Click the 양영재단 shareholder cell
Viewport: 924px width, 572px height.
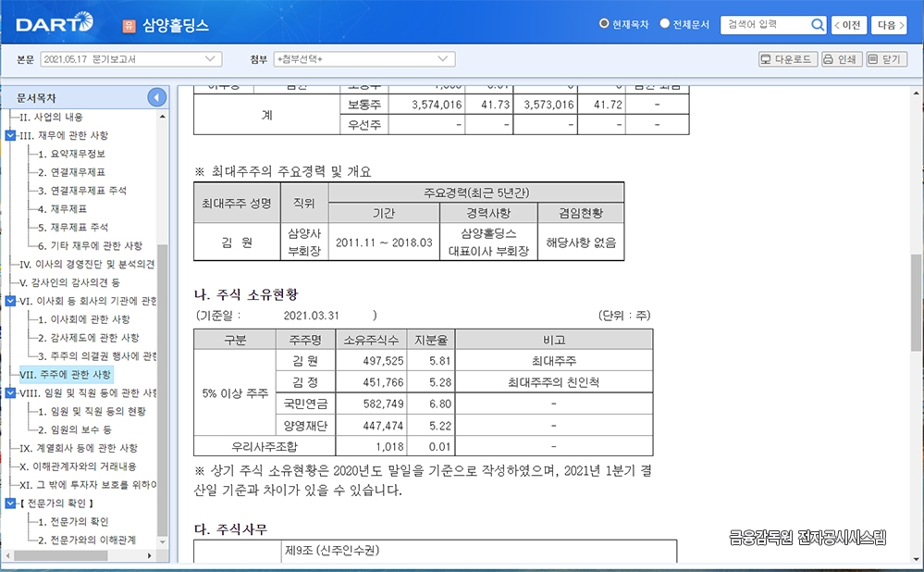coord(305,426)
